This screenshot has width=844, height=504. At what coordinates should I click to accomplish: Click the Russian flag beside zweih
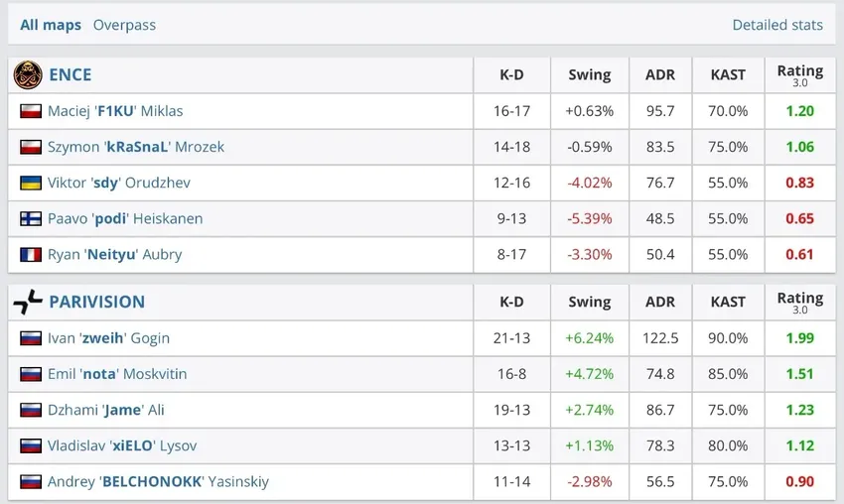[31, 338]
